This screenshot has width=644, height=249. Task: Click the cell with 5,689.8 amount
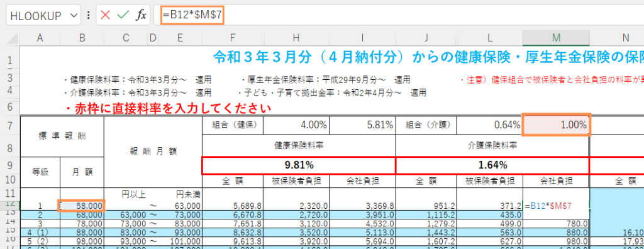[x=233, y=206]
